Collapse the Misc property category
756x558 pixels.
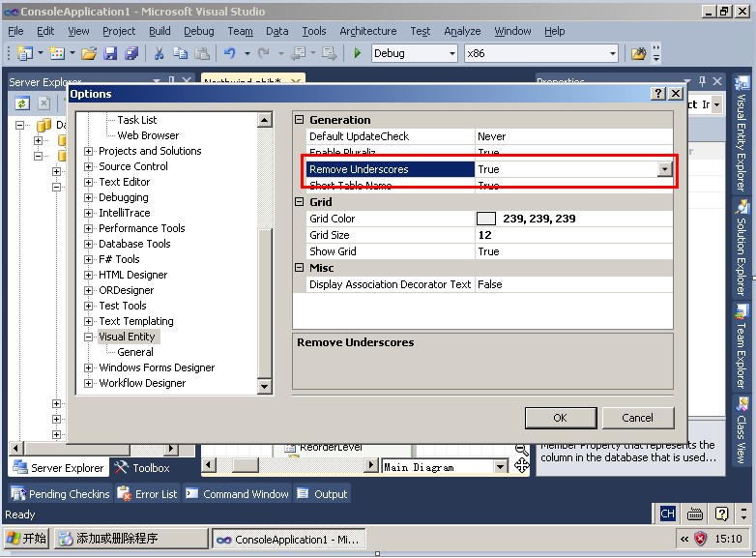(300, 268)
